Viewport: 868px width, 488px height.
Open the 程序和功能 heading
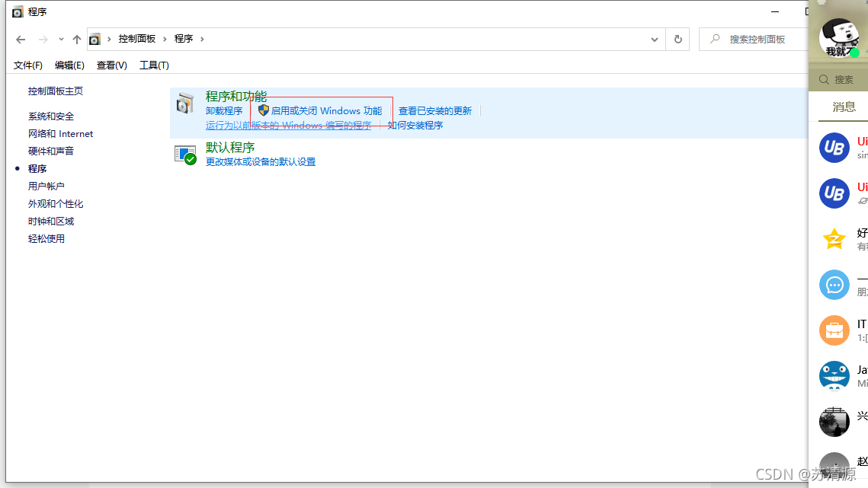(x=235, y=96)
